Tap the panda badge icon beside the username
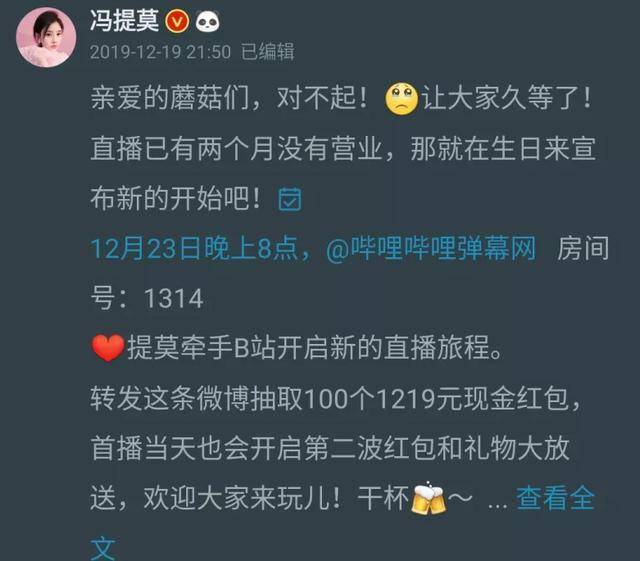Viewport: 640px width, 561px height. tap(207, 21)
